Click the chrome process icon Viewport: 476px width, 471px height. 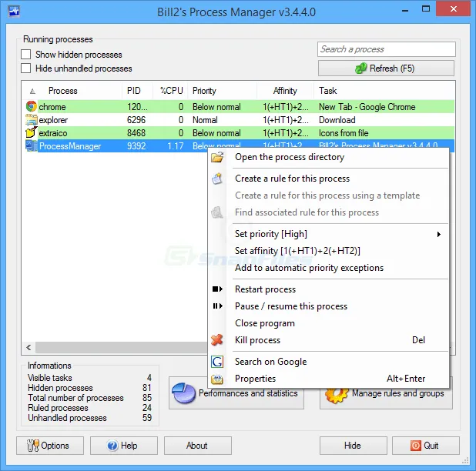[31, 106]
